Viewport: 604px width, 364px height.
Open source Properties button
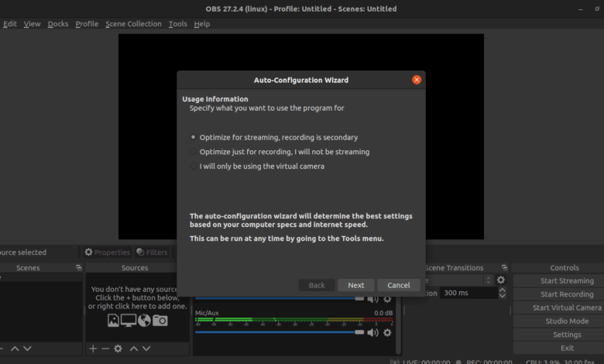(107, 252)
